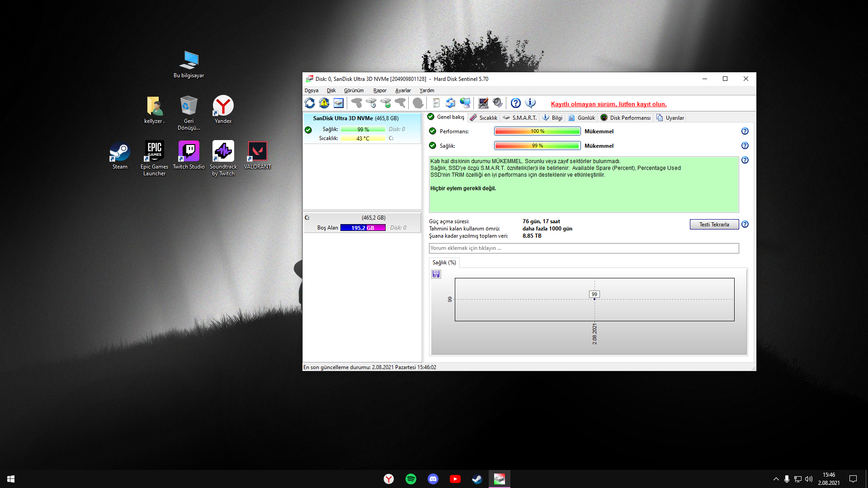Click the Performans 100% progress bar
The height and width of the screenshot is (488, 868).
537,131
